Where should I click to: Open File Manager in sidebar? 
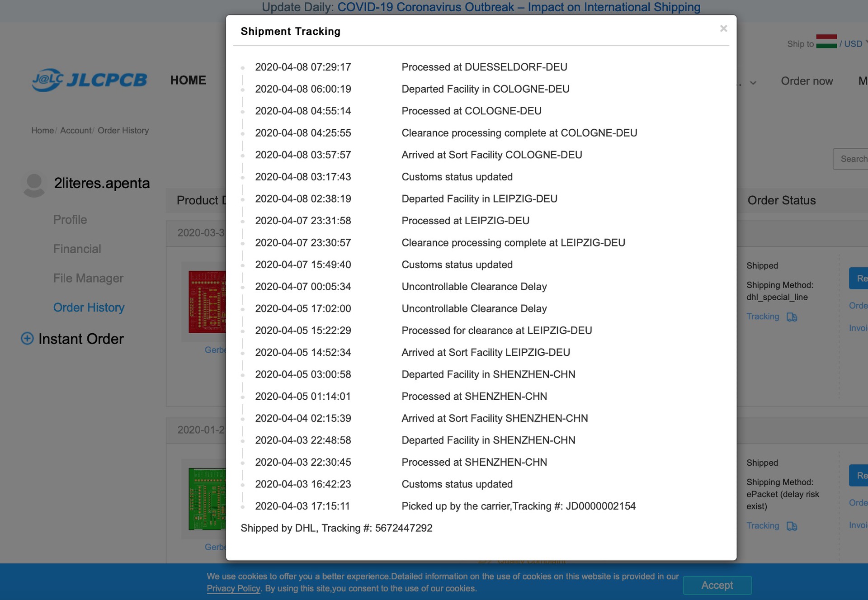click(88, 278)
